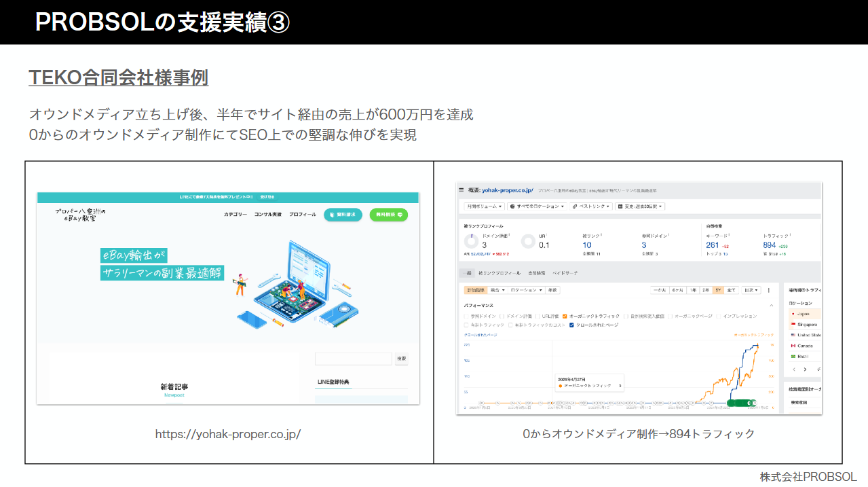
Task: Click the teal 資料請求 button
Action: 343,215
